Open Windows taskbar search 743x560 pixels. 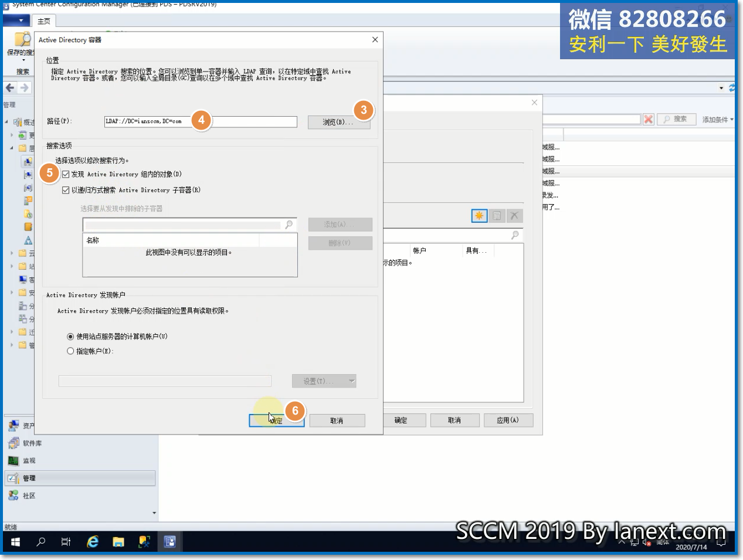[41, 542]
